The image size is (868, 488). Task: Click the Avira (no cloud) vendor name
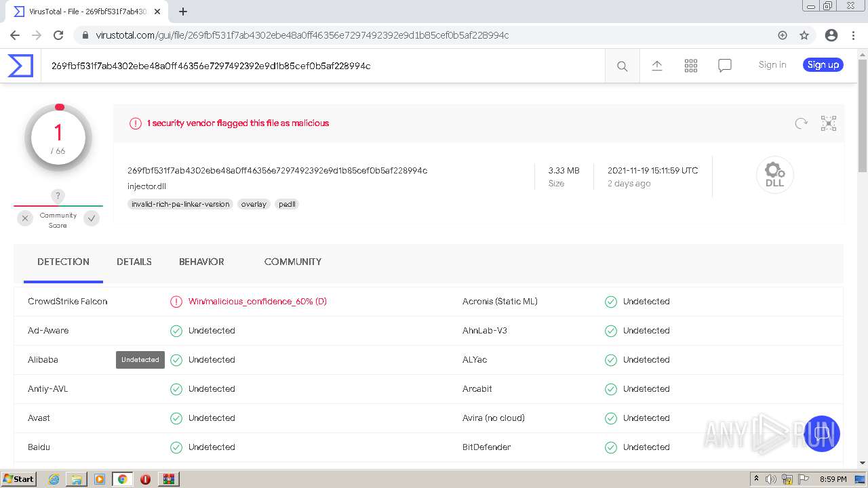click(494, 418)
